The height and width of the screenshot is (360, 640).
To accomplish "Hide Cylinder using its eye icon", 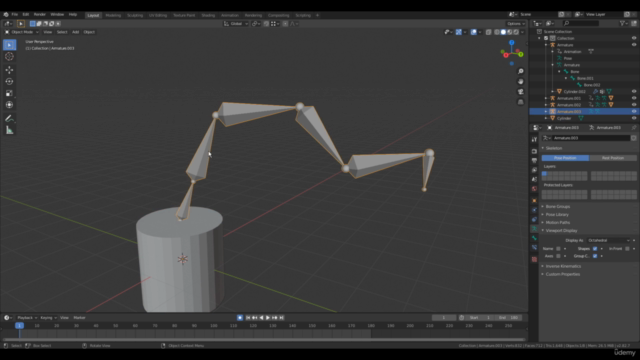I will pyautogui.click(x=634, y=118).
